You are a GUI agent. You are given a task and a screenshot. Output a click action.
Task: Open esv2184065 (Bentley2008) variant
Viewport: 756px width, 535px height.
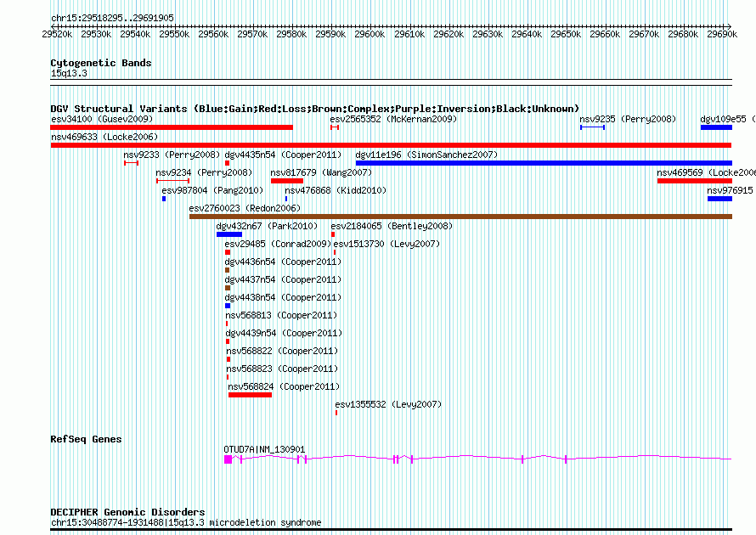point(392,226)
